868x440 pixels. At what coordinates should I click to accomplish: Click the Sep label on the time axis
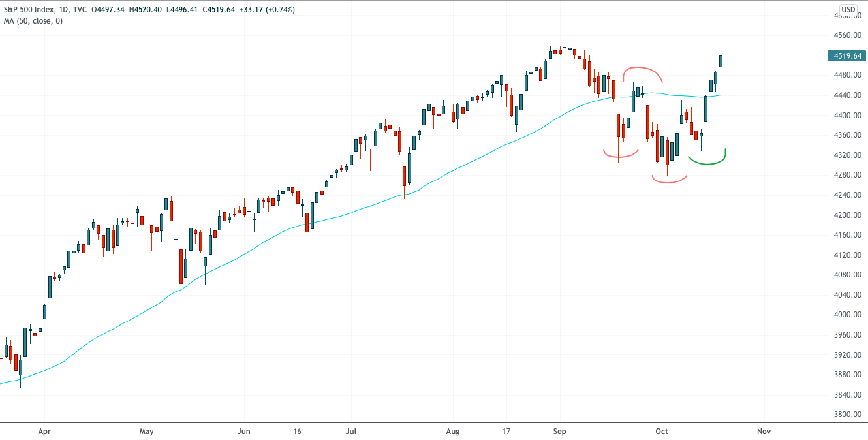tap(559, 432)
